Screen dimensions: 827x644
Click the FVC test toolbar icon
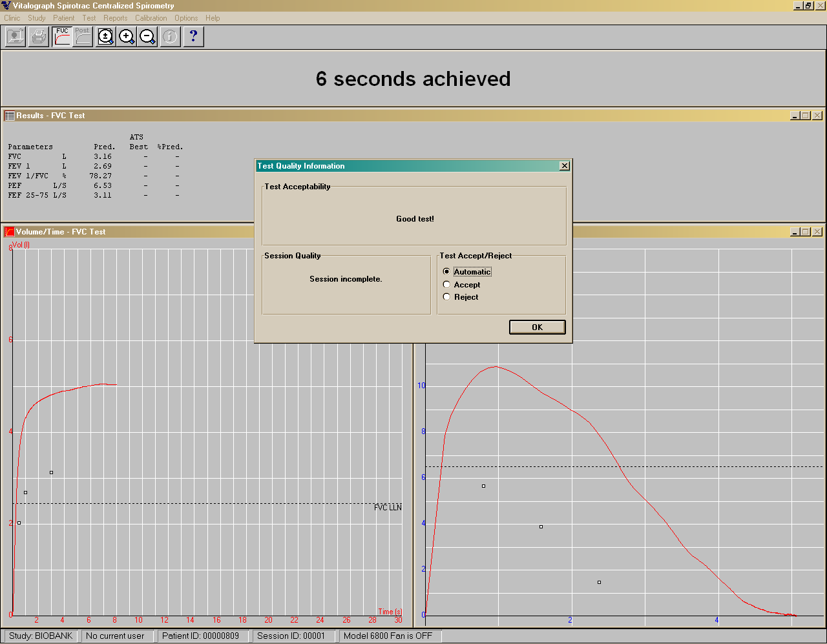click(62, 37)
